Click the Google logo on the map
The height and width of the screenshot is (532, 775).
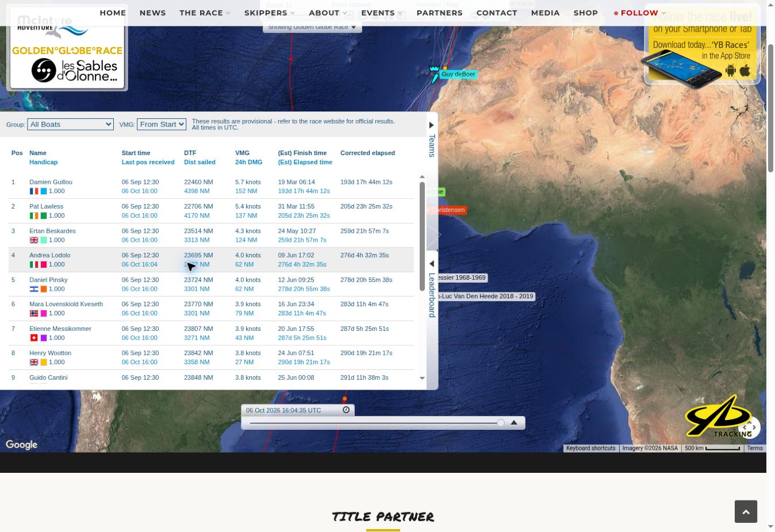point(22,445)
